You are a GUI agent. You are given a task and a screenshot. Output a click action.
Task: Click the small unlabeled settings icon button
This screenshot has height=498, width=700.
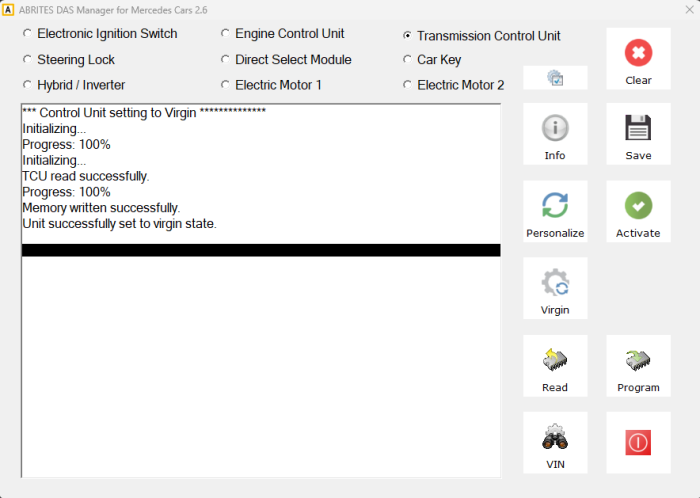[555, 78]
